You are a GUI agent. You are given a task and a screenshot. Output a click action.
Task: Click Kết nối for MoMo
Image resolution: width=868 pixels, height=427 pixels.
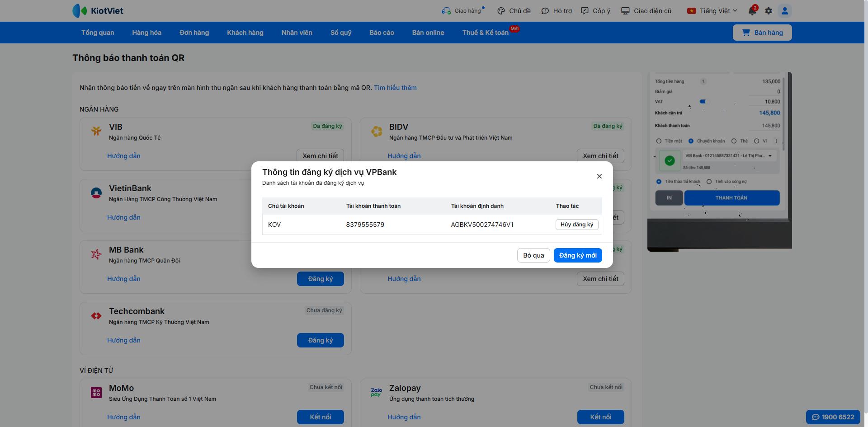point(321,417)
